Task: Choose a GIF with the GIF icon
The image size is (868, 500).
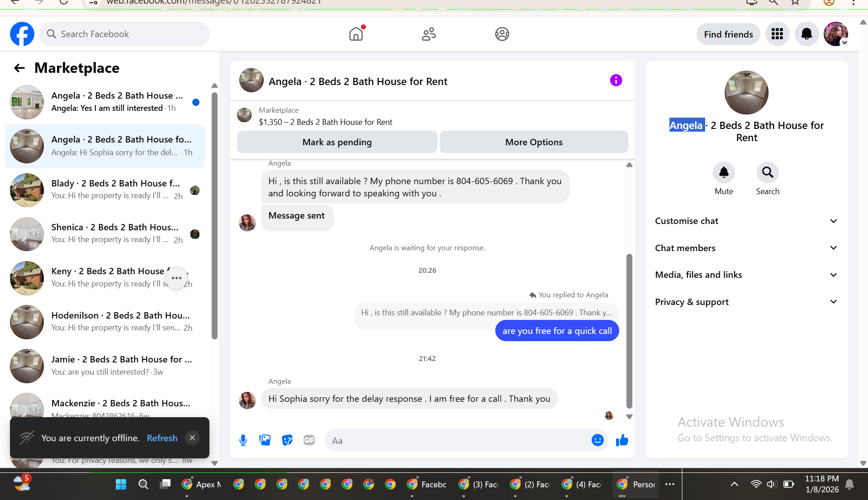Action: coord(309,440)
